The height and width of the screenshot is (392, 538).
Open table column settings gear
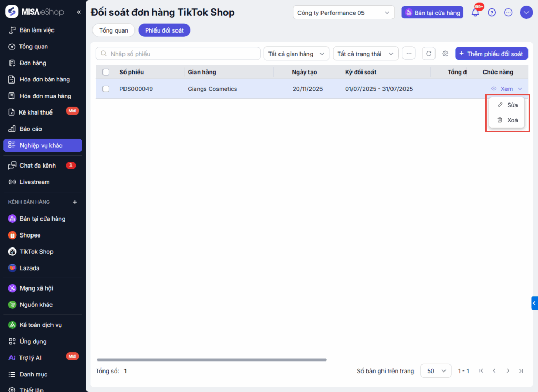coord(446,54)
